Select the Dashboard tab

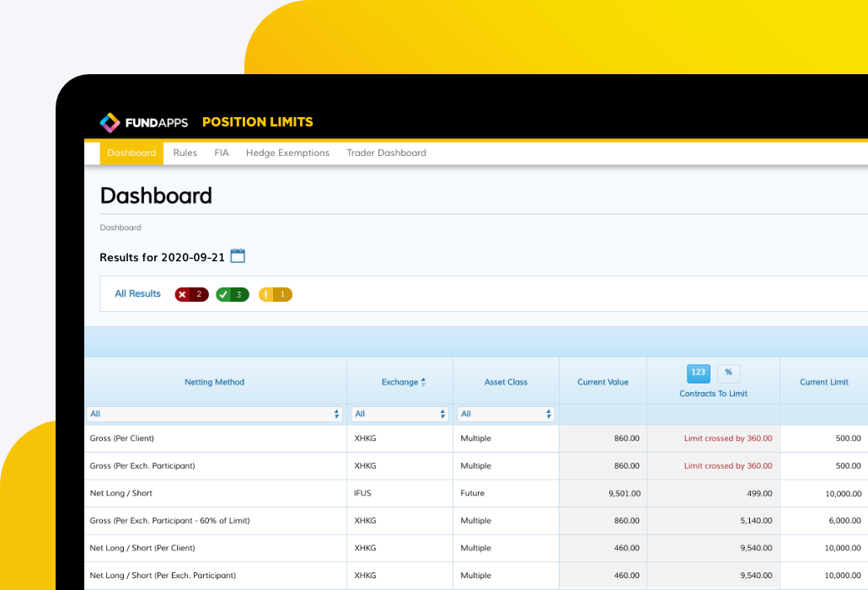point(131,153)
